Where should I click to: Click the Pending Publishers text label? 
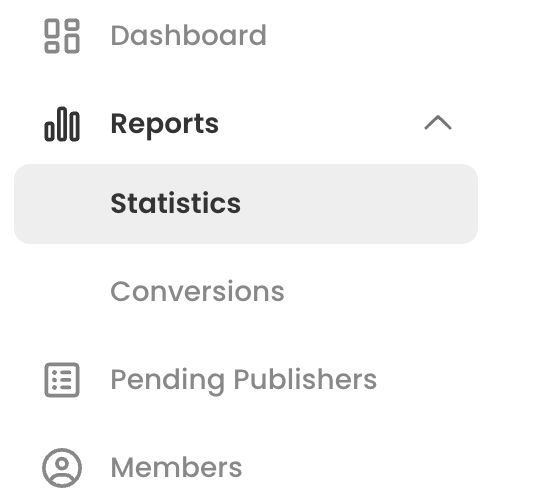coord(244,380)
